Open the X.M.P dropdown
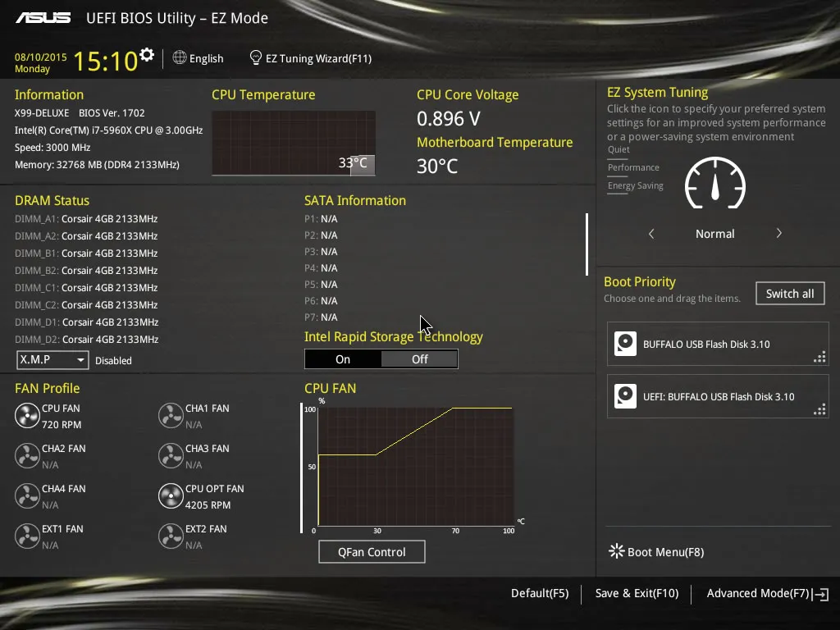This screenshot has height=630, width=840. 52,360
